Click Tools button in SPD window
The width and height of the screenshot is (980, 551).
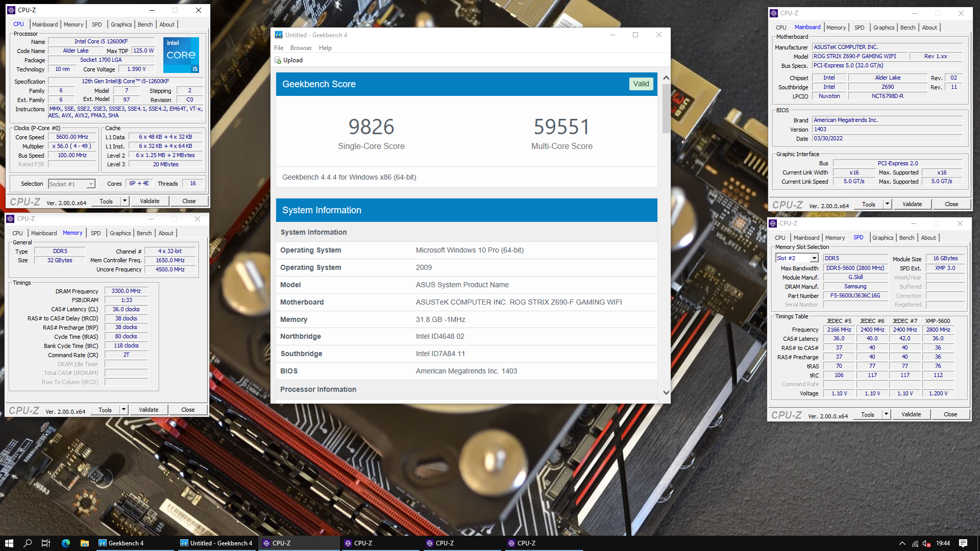coord(868,414)
